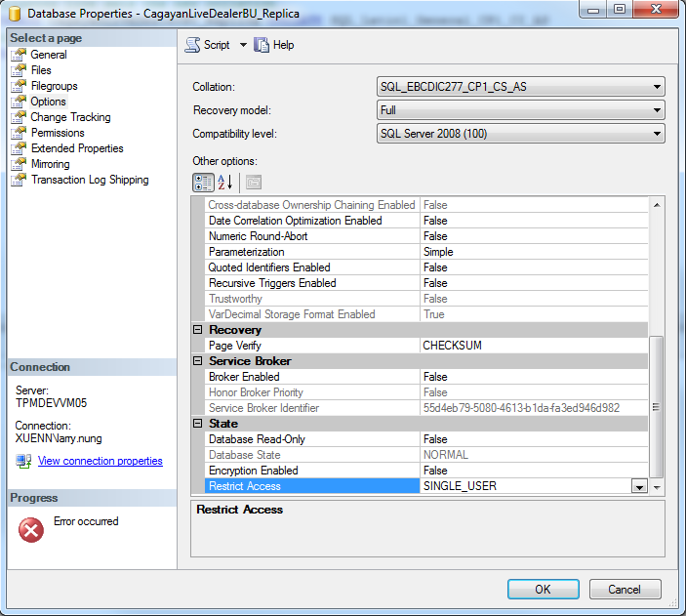Click the Error occurred icon

click(31, 530)
